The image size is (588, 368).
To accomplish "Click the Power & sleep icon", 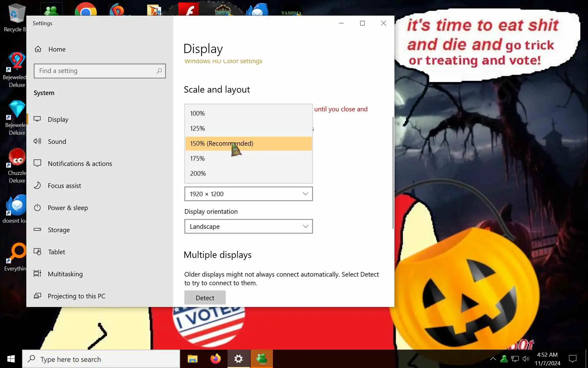I will click(x=37, y=208).
